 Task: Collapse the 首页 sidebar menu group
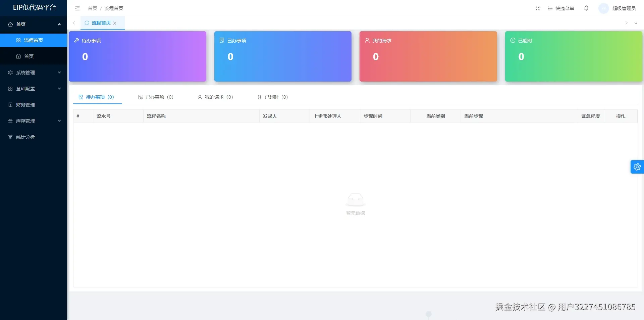click(34, 24)
